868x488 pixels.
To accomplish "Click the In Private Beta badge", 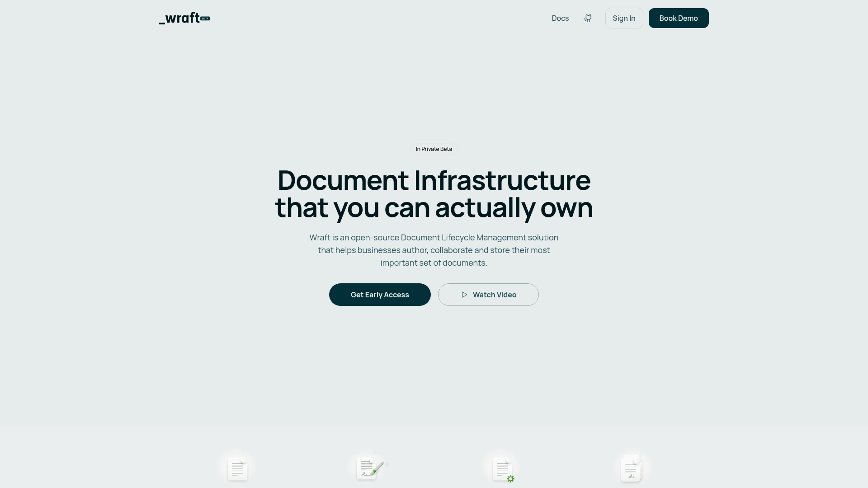I will (x=434, y=149).
